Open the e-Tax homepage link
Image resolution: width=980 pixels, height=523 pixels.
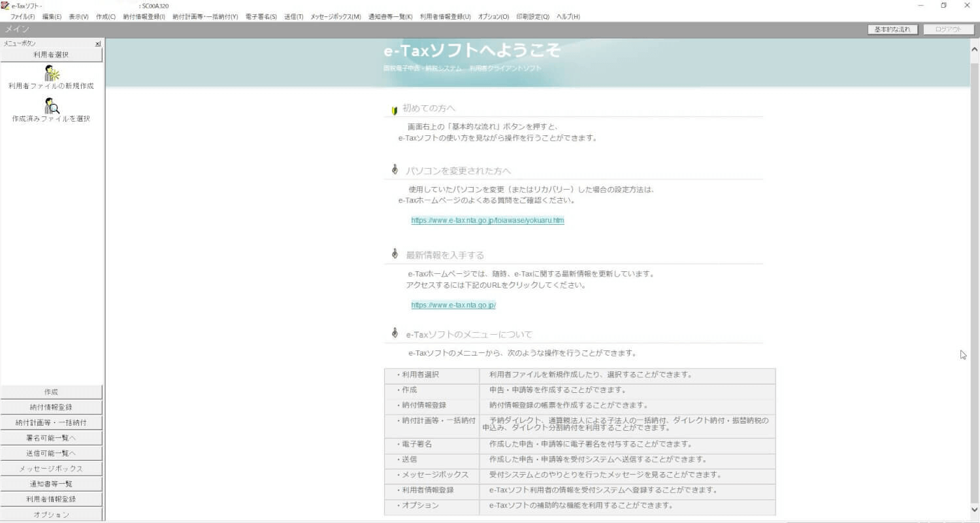[x=453, y=304]
